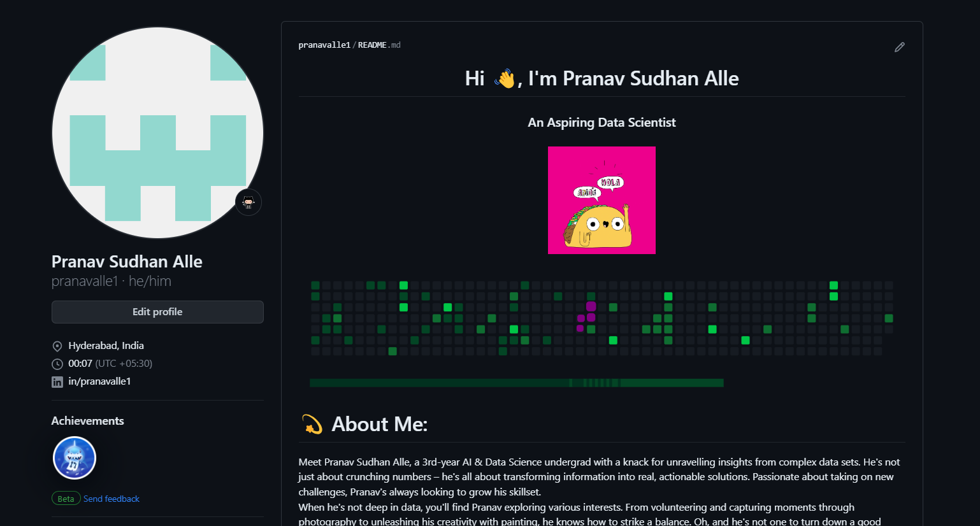The image size is (980, 526).
Task: Open the in/pranavalle1 LinkedIn link
Action: click(x=99, y=381)
